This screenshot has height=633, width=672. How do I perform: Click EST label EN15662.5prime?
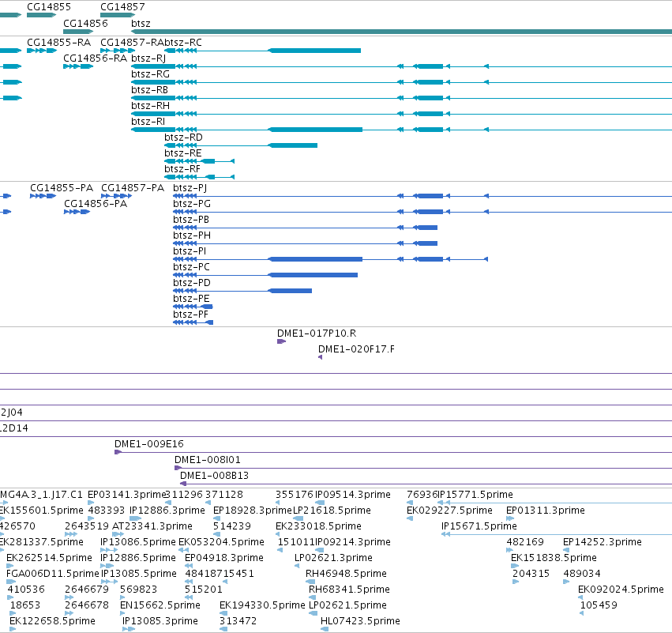[160, 605]
